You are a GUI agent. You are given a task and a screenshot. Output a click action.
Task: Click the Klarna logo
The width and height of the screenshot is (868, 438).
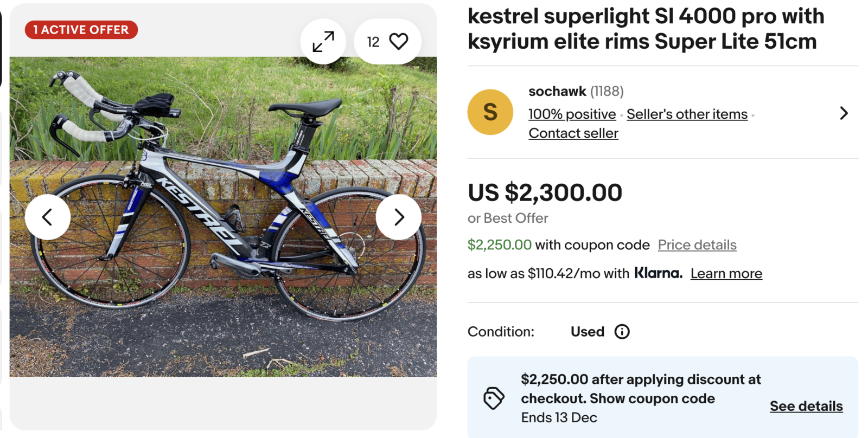pos(658,273)
